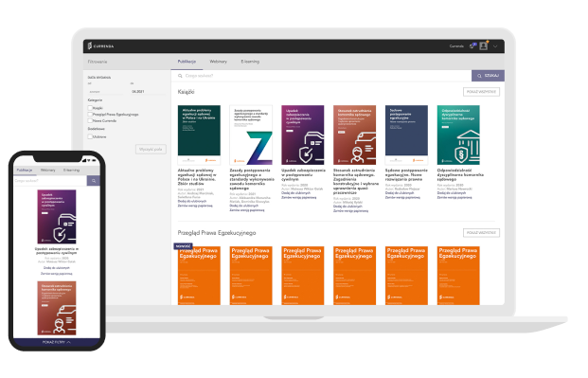Click the NOWOŚĆ-tagged Przegląd Prawa Egzekucyjnego cover
588x378 pixels.
pos(199,275)
